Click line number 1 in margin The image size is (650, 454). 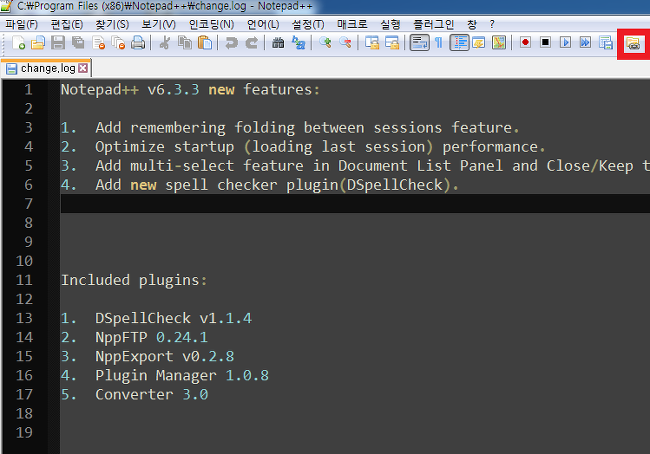pos(28,90)
